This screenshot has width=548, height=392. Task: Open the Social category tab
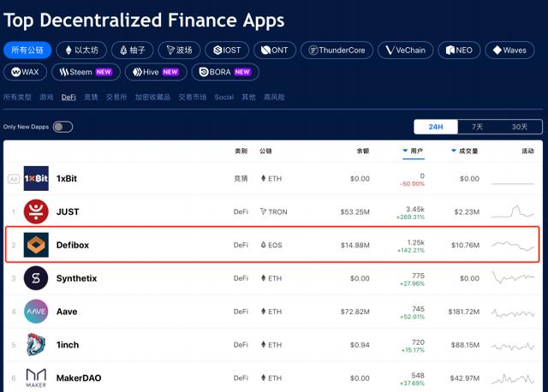point(224,97)
